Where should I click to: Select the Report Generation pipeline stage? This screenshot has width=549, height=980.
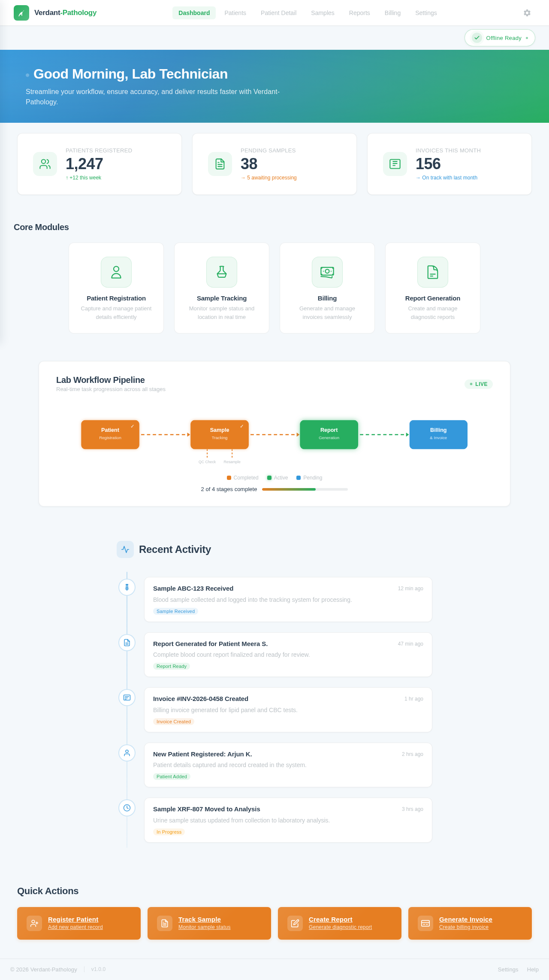(329, 434)
